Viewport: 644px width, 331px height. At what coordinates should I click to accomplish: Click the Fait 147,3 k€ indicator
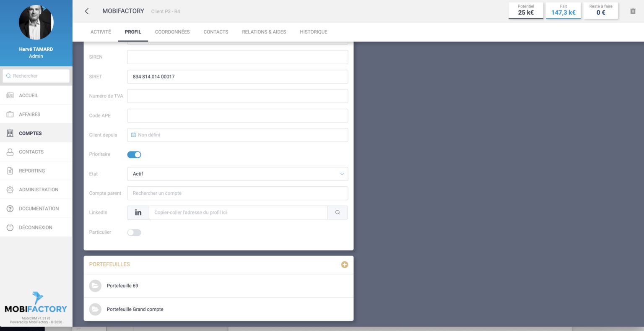pos(563,10)
